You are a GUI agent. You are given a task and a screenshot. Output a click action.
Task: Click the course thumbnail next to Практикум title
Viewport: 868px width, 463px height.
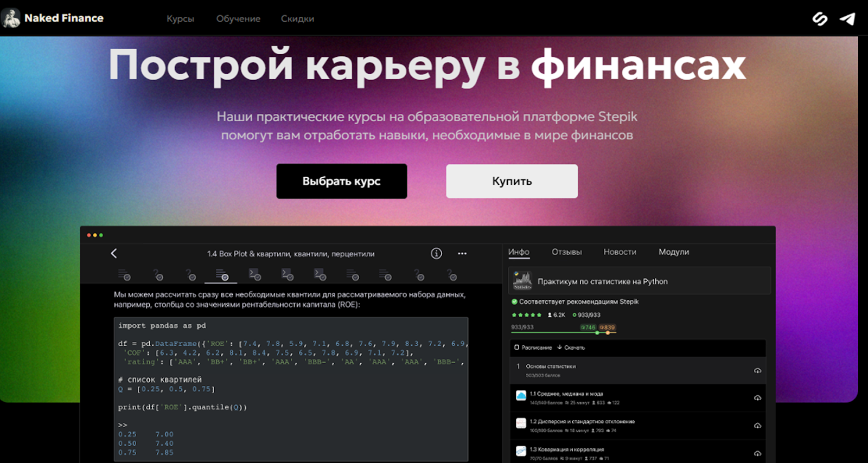tap(522, 281)
